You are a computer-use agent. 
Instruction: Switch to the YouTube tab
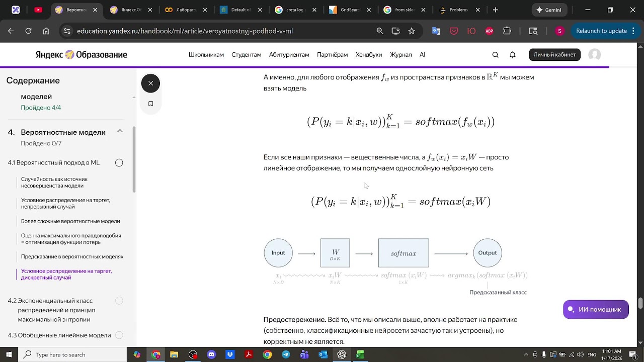point(38,10)
